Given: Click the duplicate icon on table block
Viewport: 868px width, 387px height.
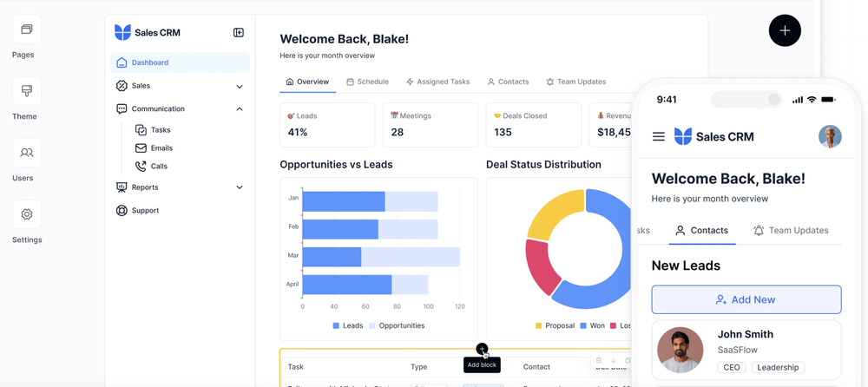Looking at the screenshot, I should pos(628,360).
